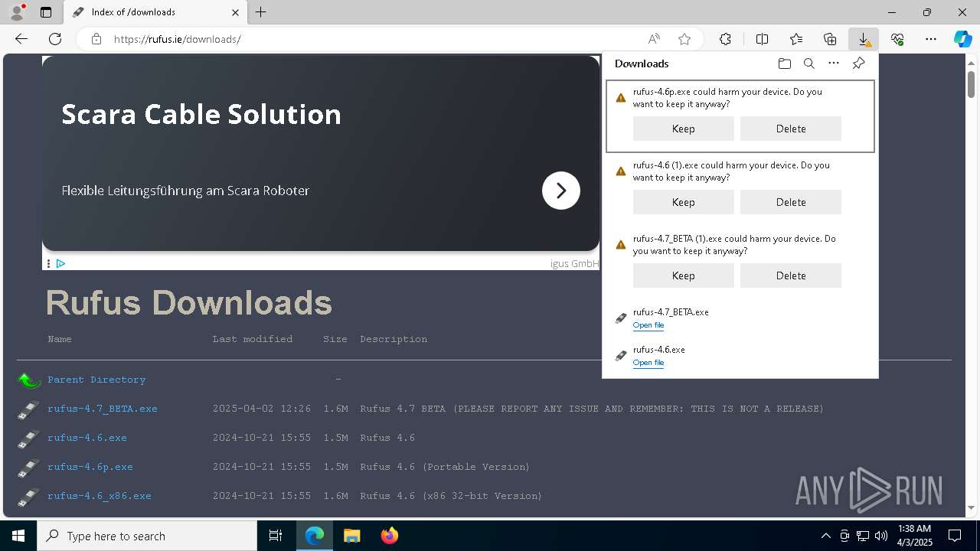
Task: Click rufus-4.7_BETA.exe file icon in listing
Action: pyautogui.click(x=28, y=409)
